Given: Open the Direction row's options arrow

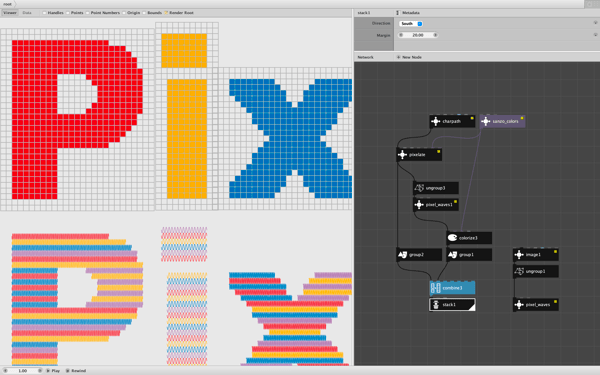Looking at the screenshot, I should click(x=595, y=23).
